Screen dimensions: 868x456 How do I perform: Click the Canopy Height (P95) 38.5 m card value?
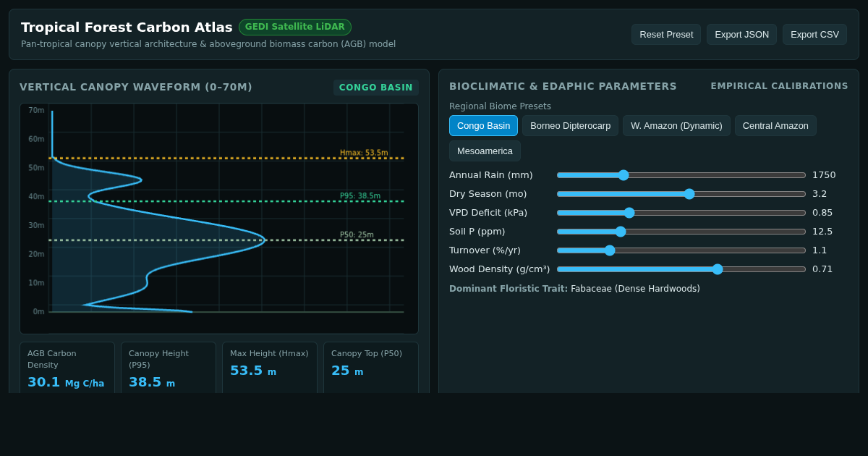point(152,382)
